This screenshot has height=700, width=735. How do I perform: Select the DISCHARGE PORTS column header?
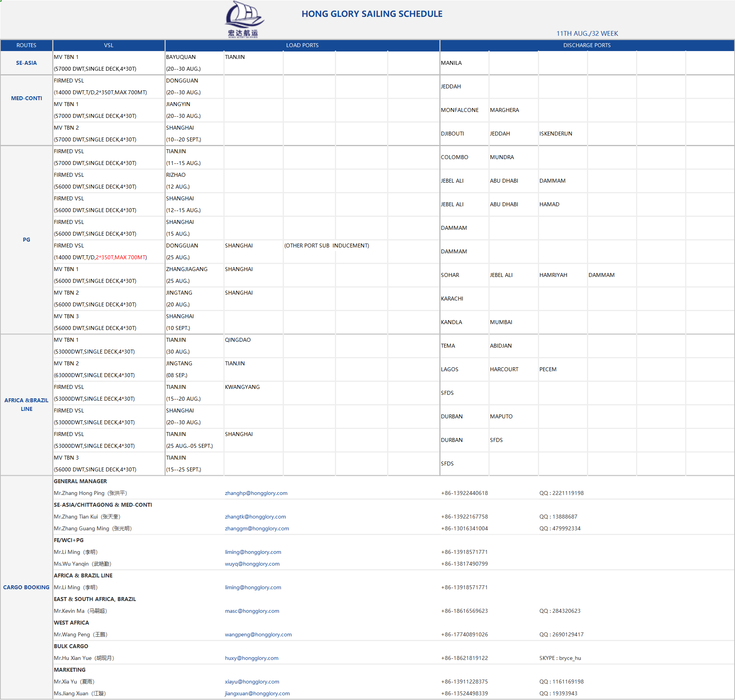pyautogui.click(x=587, y=45)
